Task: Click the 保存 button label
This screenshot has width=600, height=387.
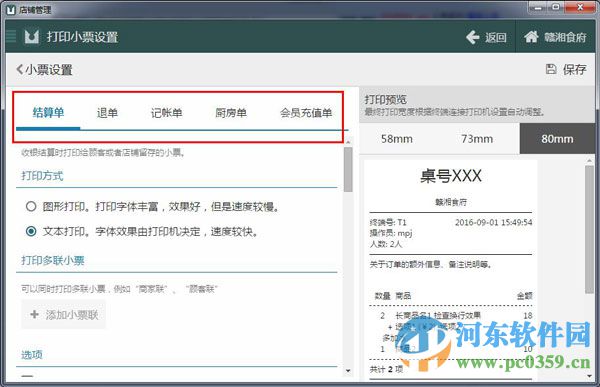Action: coord(574,69)
